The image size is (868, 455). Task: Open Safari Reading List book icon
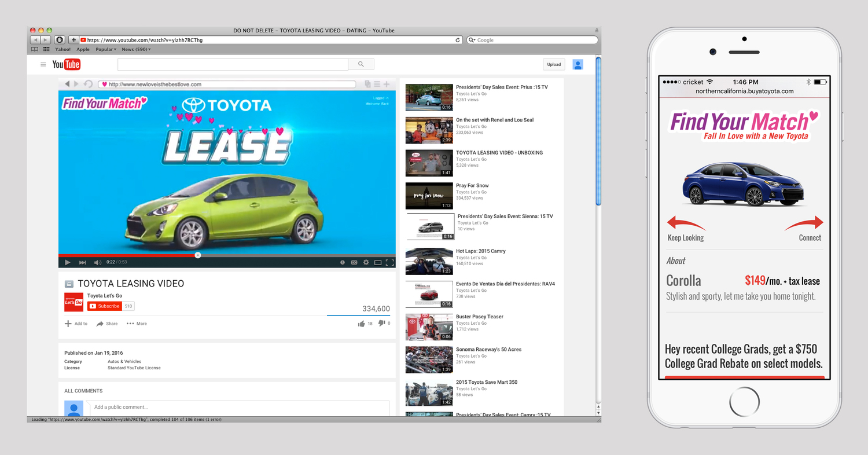[35, 49]
